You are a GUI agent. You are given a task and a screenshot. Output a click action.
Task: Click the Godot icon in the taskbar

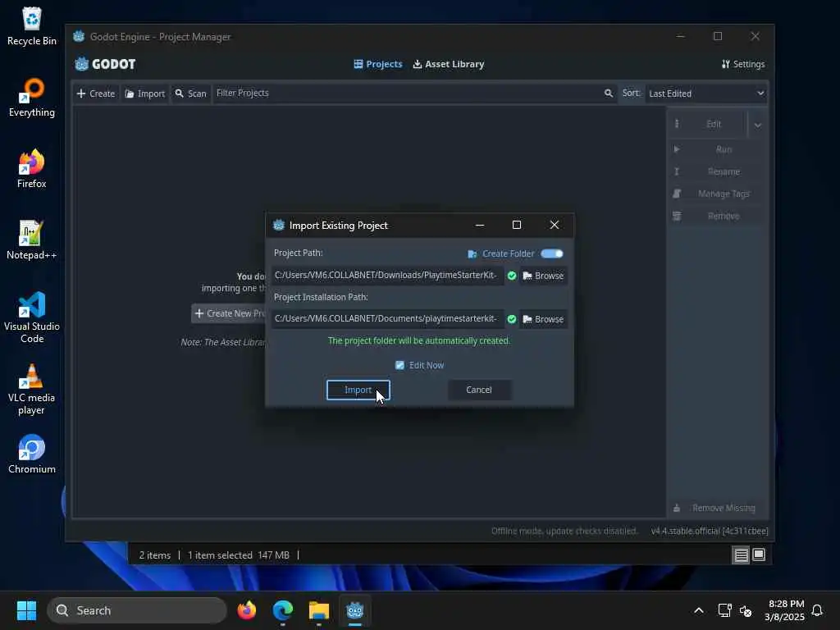[355, 610]
